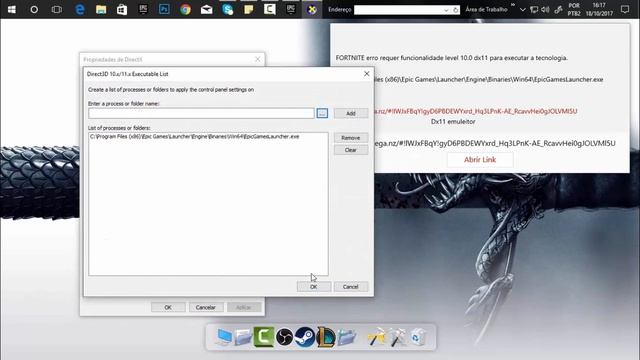This screenshot has height=360, width=640.
Task: Click Cancelar in the Propriedades de DirectX window
Action: [x=206, y=307]
